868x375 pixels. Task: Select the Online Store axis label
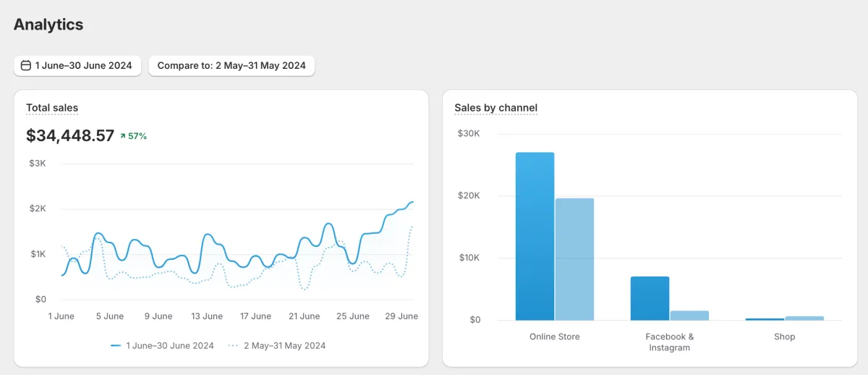coord(555,337)
